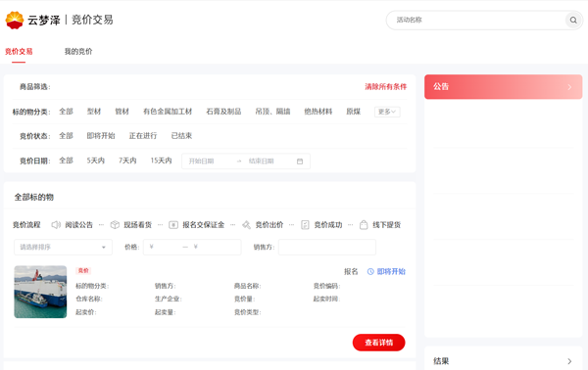Filter category by 管材
588x370 pixels.
122,112
